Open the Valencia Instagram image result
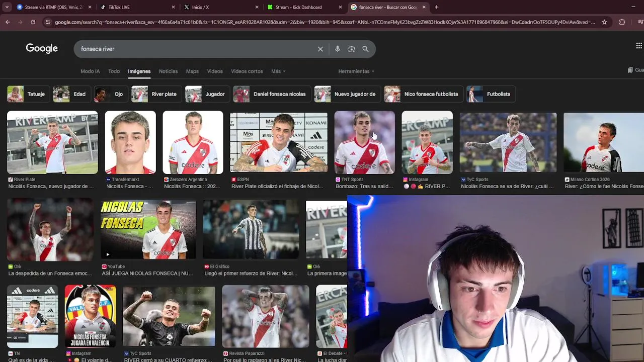This screenshot has width=644, height=362. tap(91, 316)
